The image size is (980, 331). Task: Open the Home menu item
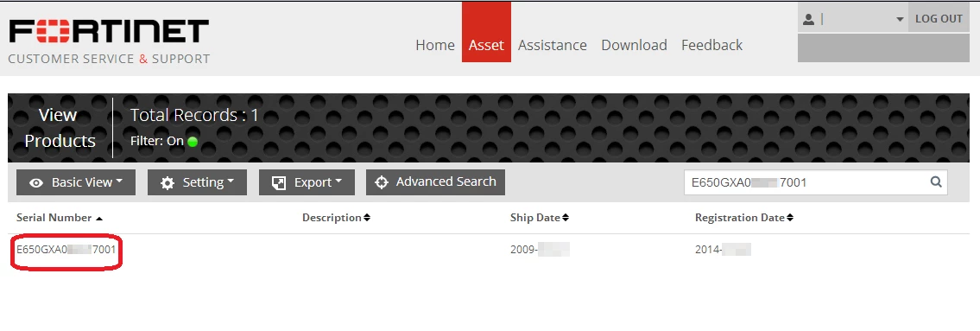435,45
